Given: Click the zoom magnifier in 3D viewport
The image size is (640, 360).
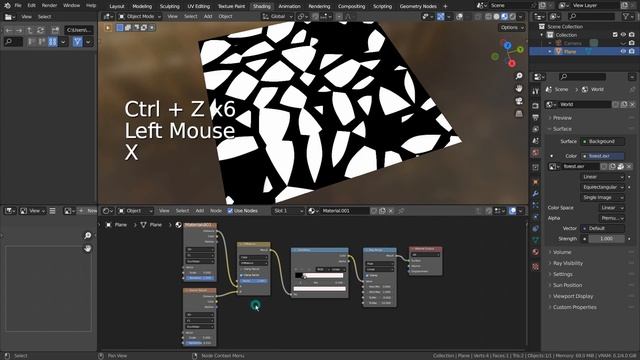Looking at the screenshot, I should pos(519,76).
